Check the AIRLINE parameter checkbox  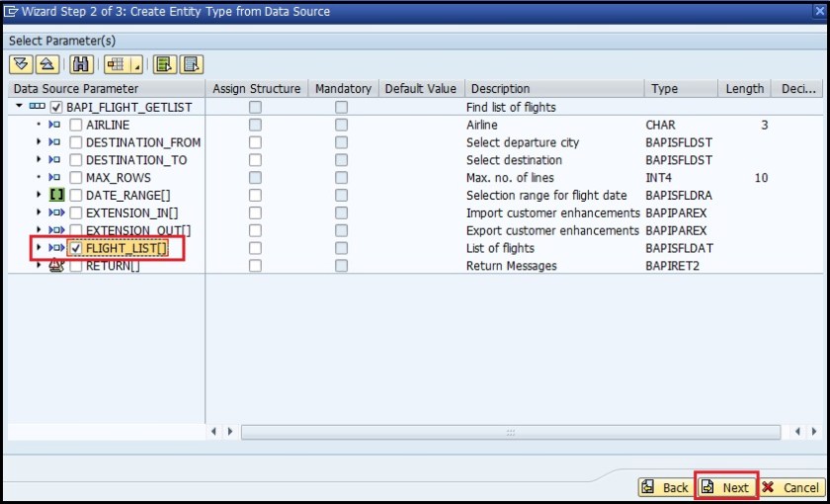point(76,125)
